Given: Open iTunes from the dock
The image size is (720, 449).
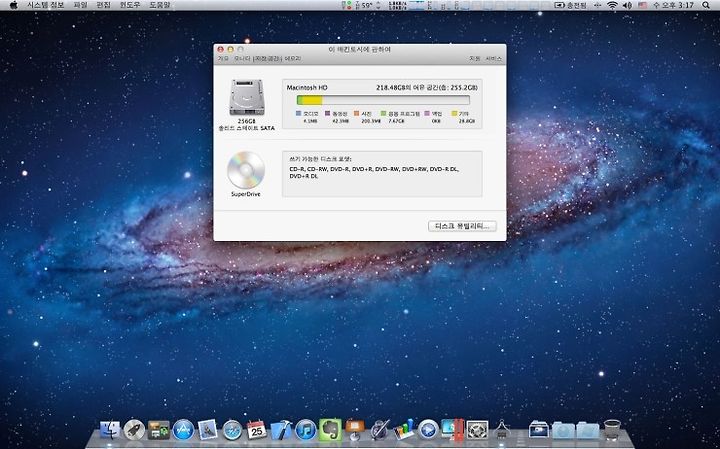Looking at the screenshot, I should pyautogui.click(x=306, y=430).
